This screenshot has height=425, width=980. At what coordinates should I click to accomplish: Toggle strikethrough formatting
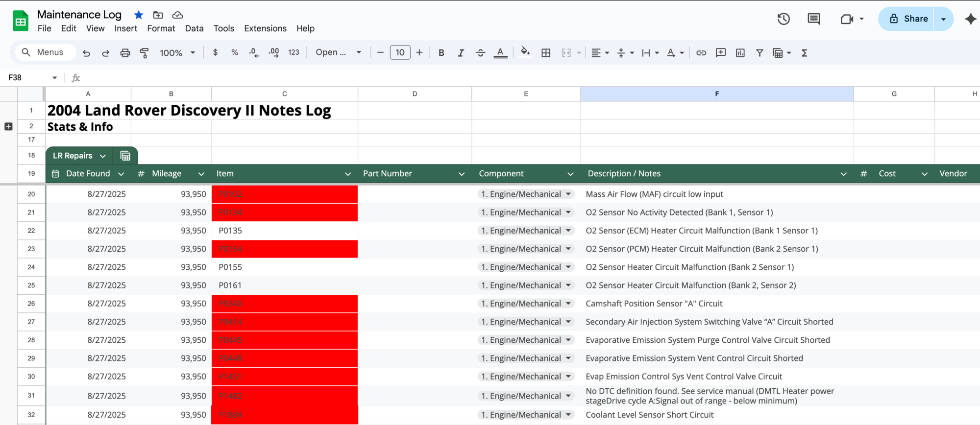[x=480, y=53]
